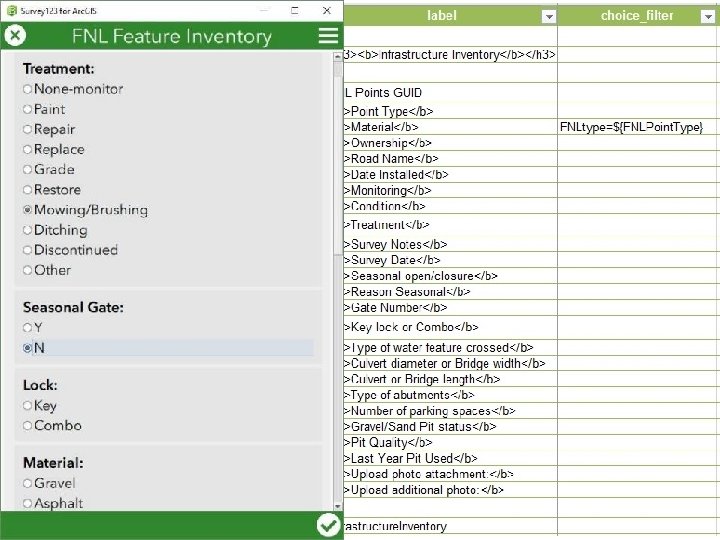720x540 pixels.
Task: Select the Date Installed label cell
Action: [450, 174]
